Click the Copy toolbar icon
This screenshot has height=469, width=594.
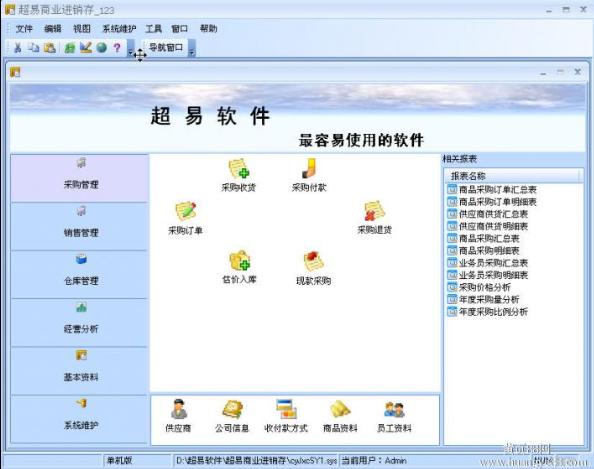[34, 48]
